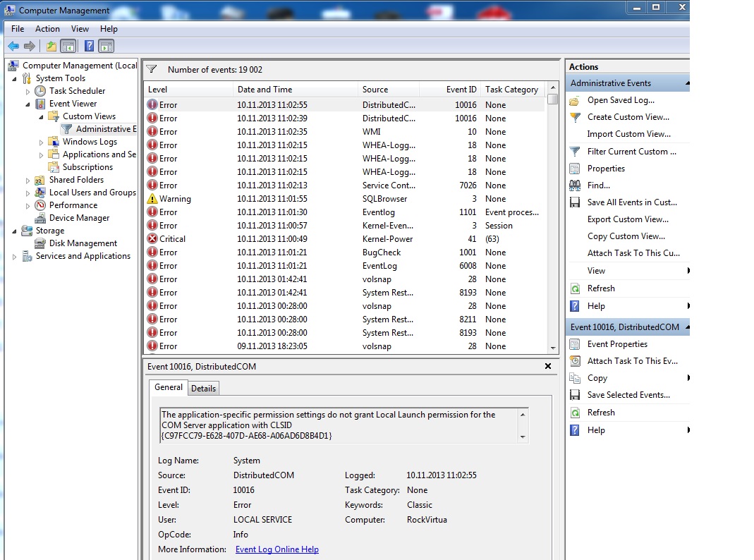Open the Help menu in menu bar
Viewport: 754px width, 560px height.
pyautogui.click(x=109, y=29)
